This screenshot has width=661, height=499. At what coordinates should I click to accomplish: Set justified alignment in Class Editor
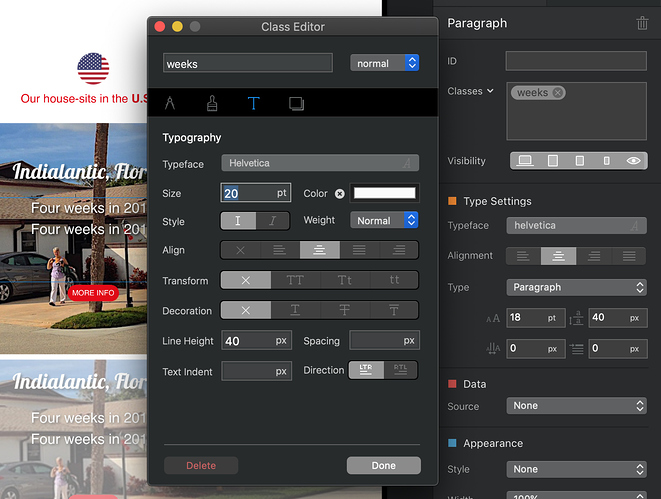[359, 251]
